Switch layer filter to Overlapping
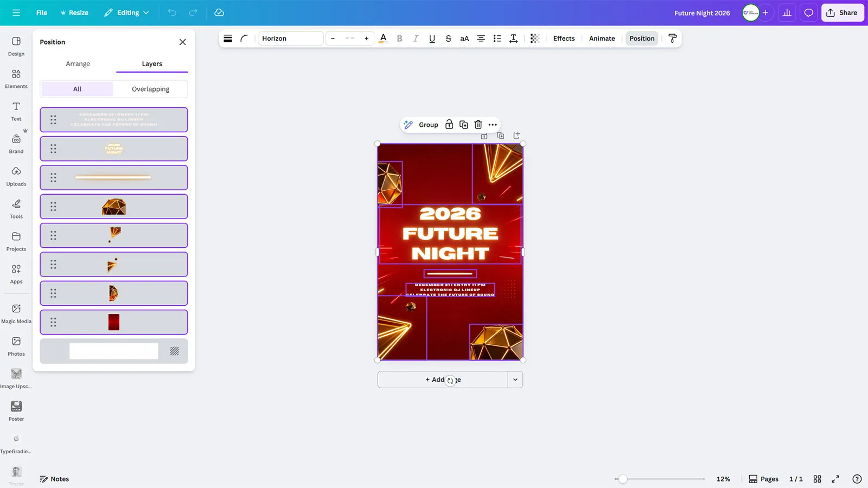Screen dimensions: 868x488 pos(150,89)
